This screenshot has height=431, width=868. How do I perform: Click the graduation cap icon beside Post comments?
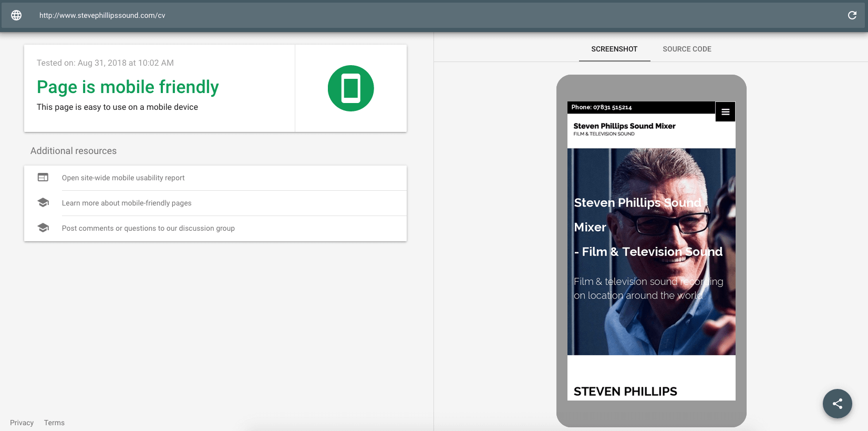coord(43,228)
